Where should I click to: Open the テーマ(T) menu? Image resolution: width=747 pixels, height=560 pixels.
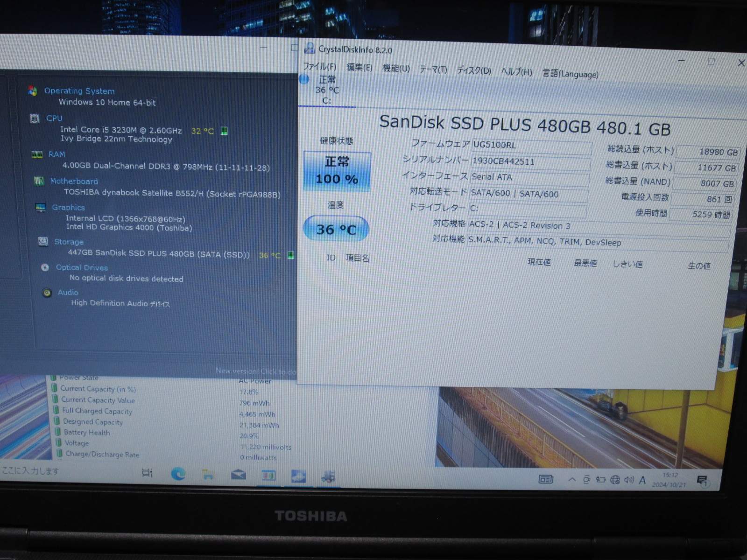[x=433, y=69]
